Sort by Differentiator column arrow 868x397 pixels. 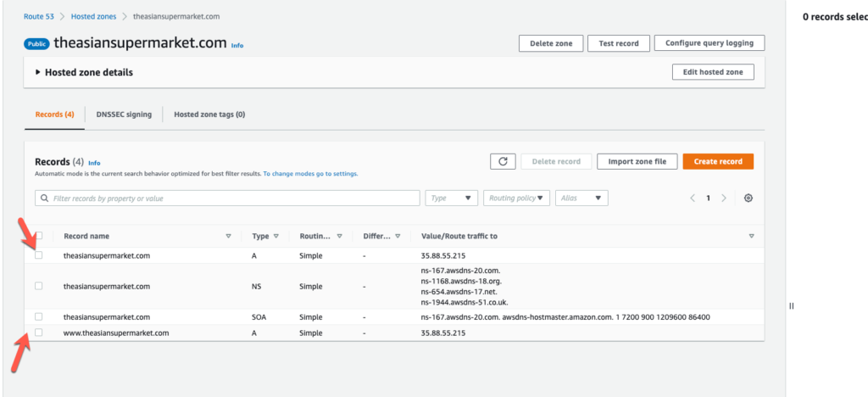(398, 236)
